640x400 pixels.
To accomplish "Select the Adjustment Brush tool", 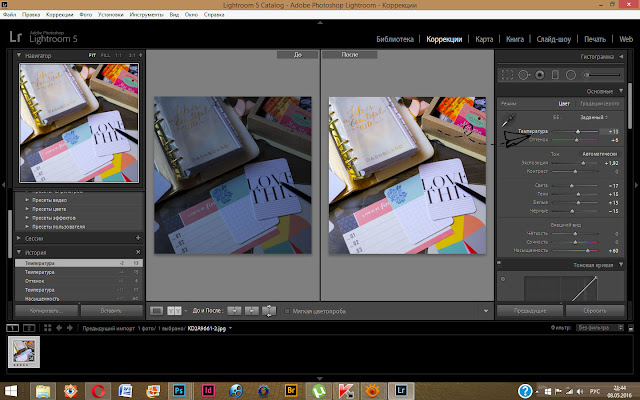I will [602, 75].
